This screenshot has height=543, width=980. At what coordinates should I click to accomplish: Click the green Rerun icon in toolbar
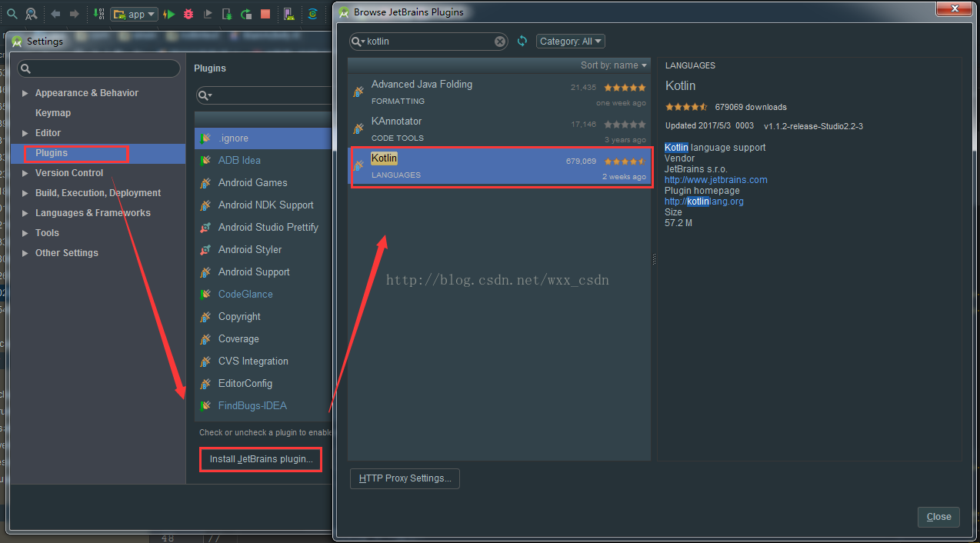click(246, 14)
